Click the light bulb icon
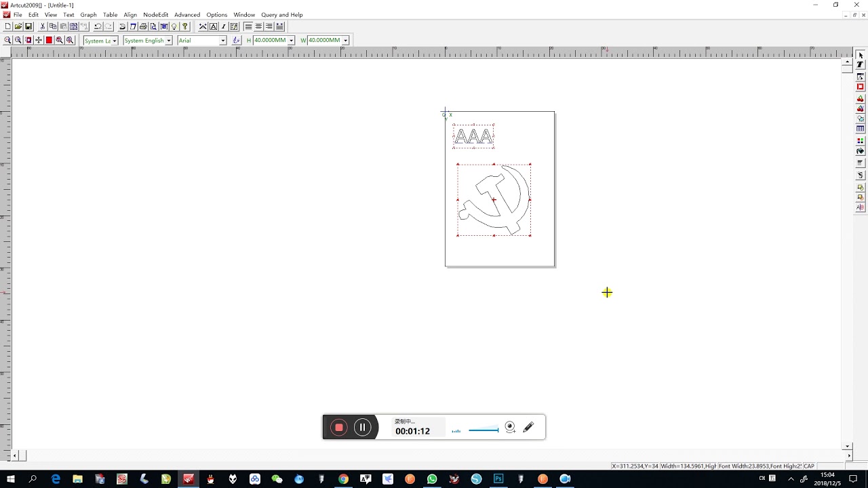Viewport: 868px width, 488px height. click(x=174, y=26)
